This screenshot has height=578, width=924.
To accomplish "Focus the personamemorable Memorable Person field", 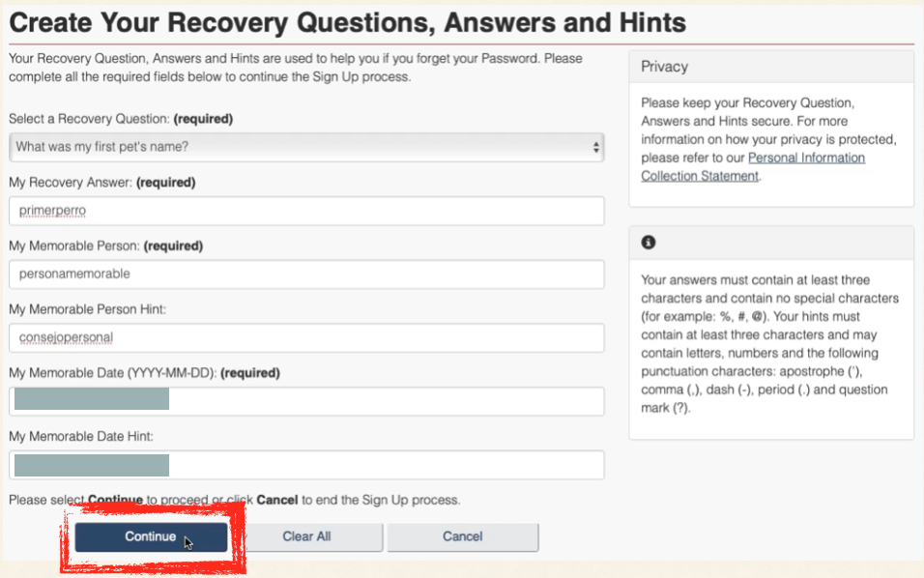I will [306, 275].
